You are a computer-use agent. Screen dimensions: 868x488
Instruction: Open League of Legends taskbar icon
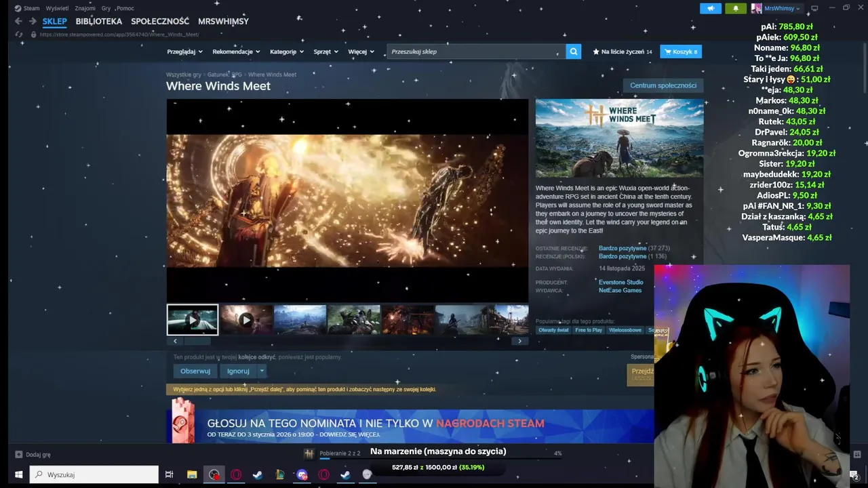(280, 474)
